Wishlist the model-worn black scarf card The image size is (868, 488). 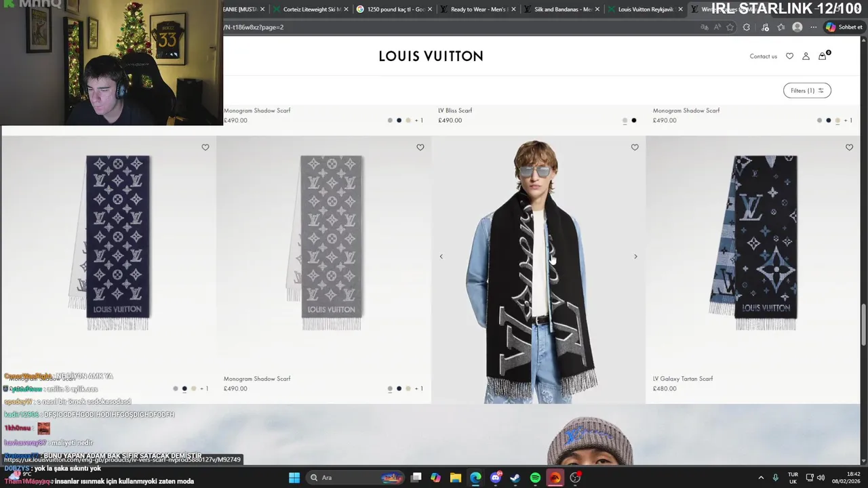(635, 147)
